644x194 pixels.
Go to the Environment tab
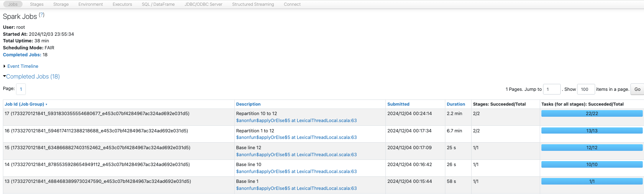click(91, 4)
